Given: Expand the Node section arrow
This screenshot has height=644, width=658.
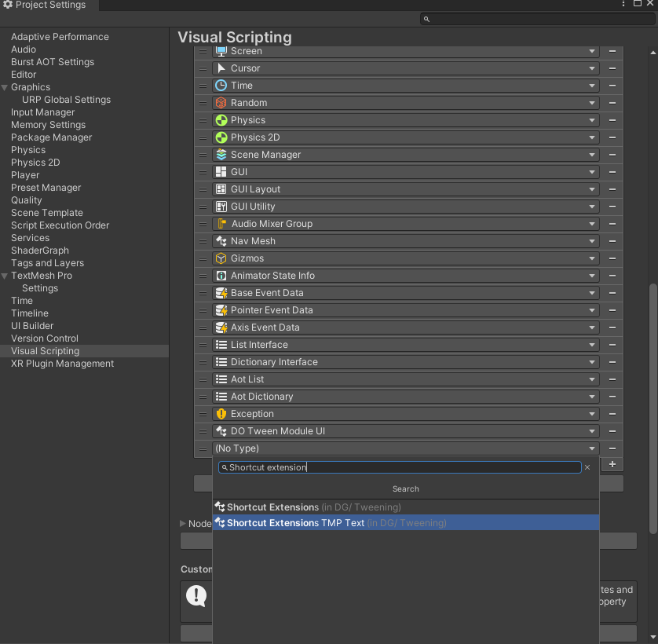Looking at the screenshot, I should pyautogui.click(x=182, y=524).
